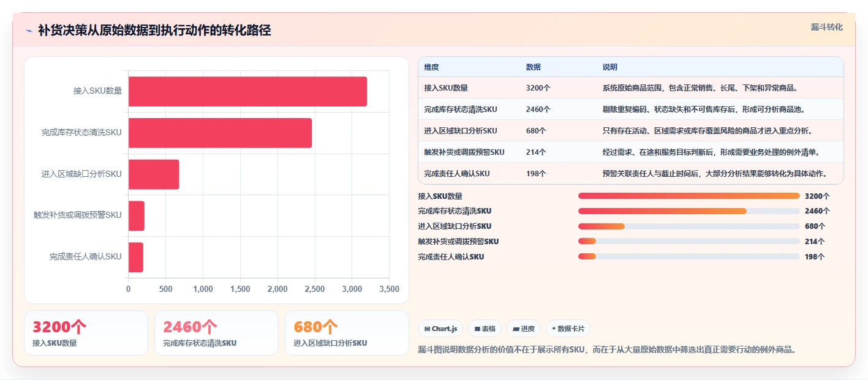
Task: Click the 完成库存状态清洗SKU bar in the chart
Action: pos(220,133)
